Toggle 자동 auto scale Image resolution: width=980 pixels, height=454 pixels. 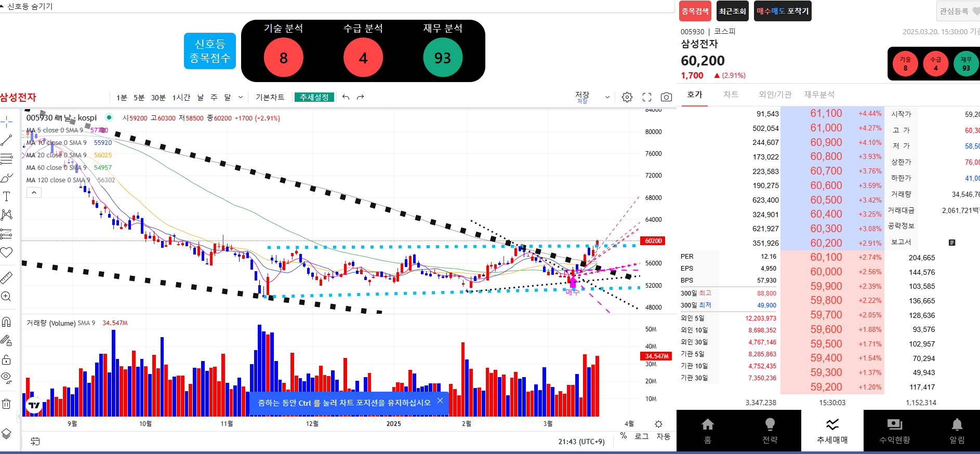664,436
